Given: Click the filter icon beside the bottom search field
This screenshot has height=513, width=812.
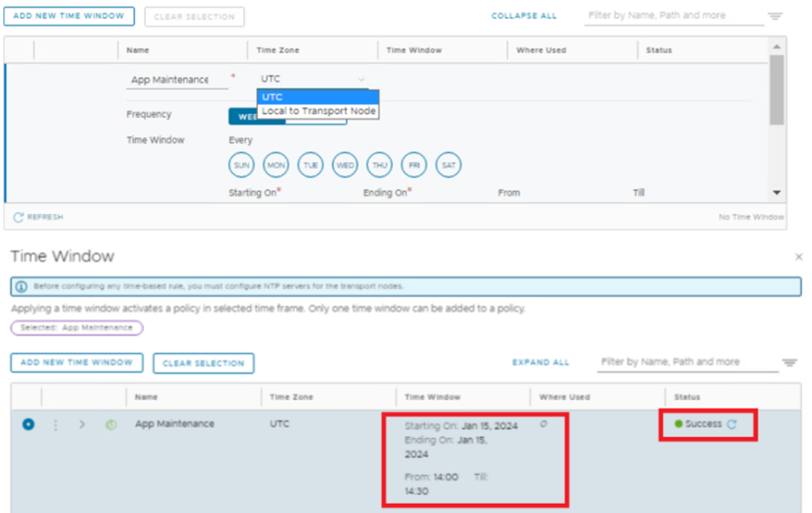Looking at the screenshot, I should point(789,362).
